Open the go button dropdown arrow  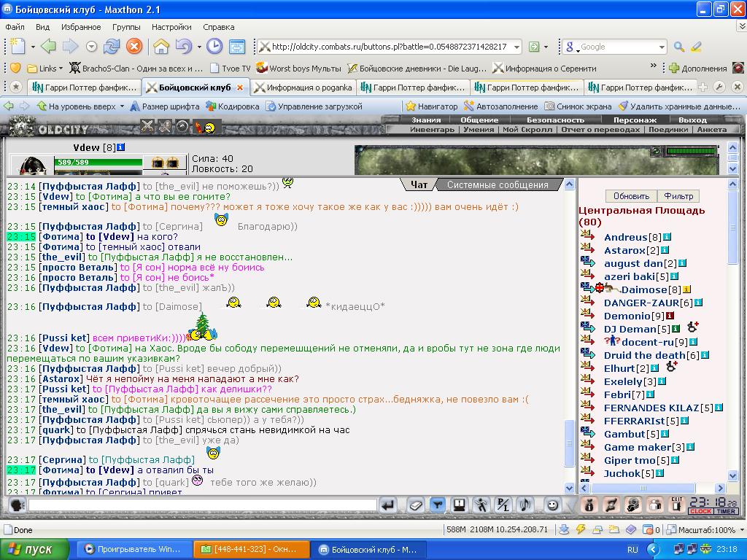pos(546,47)
